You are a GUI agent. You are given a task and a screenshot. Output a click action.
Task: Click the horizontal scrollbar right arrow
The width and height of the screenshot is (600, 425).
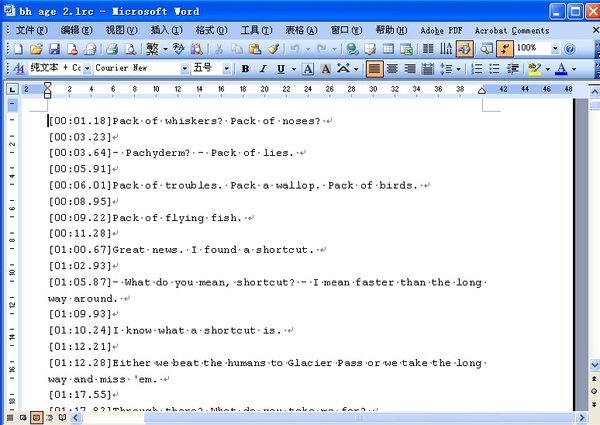pos(582,418)
